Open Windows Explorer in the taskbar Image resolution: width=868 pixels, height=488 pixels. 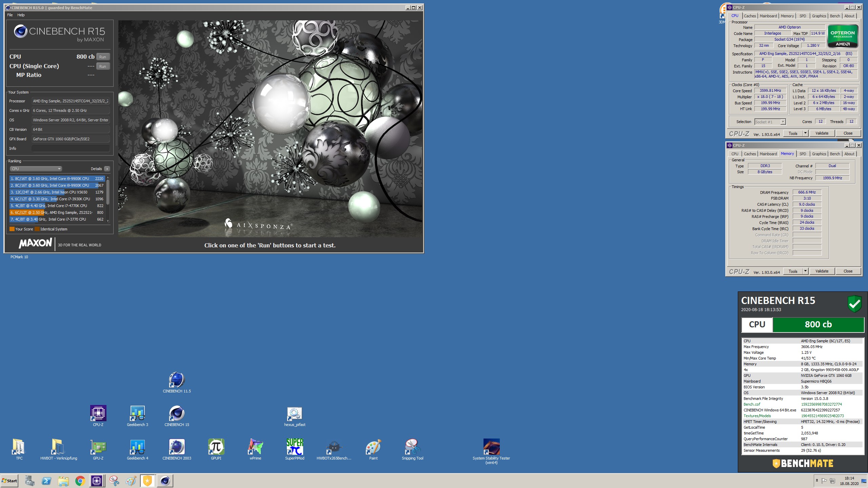tap(63, 481)
